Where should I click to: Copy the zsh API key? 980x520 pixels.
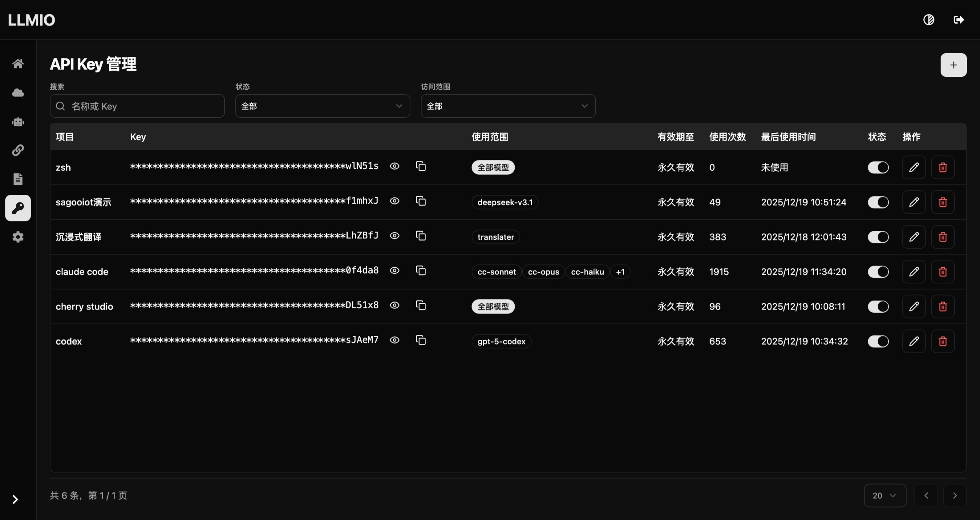pos(420,166)
